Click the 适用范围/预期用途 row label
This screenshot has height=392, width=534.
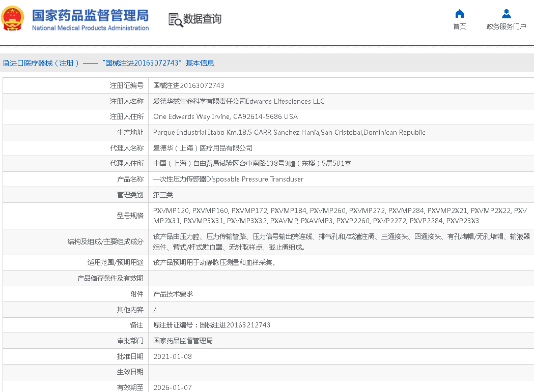tap(116, 263)
